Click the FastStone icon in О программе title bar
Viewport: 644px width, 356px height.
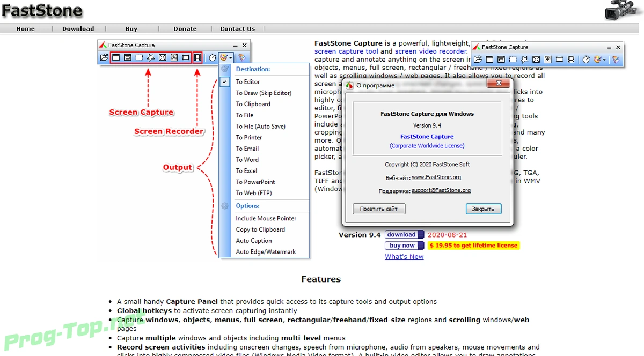(x=349, y=85)
